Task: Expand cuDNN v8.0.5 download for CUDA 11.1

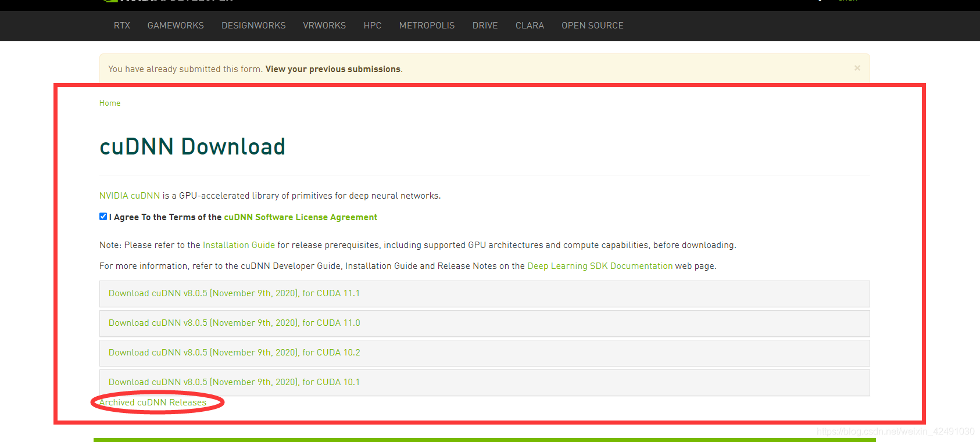Action: (485, 294)
